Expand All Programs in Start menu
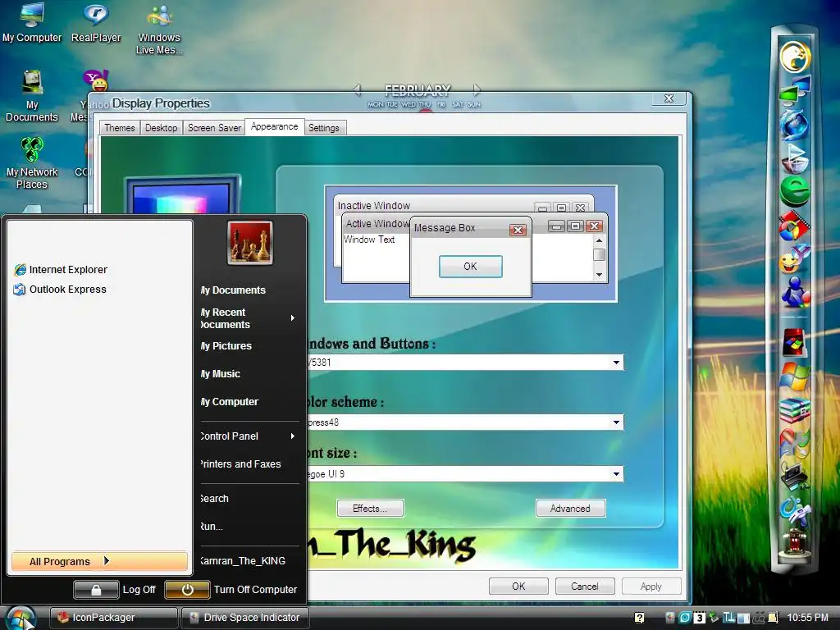 99,561
